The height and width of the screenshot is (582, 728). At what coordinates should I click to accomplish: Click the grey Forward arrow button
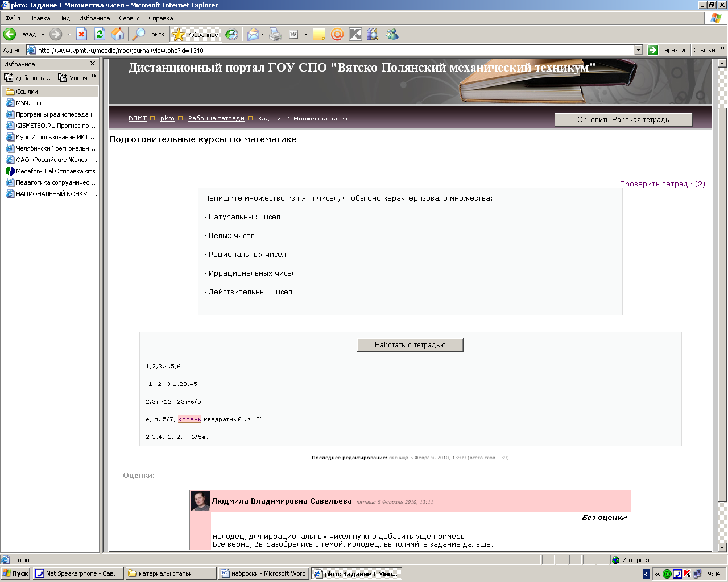tap(56, 34)
